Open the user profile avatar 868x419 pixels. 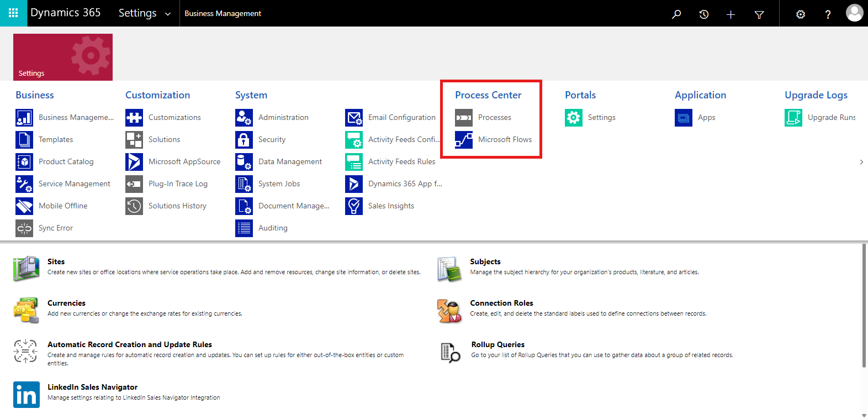[854, 13]
